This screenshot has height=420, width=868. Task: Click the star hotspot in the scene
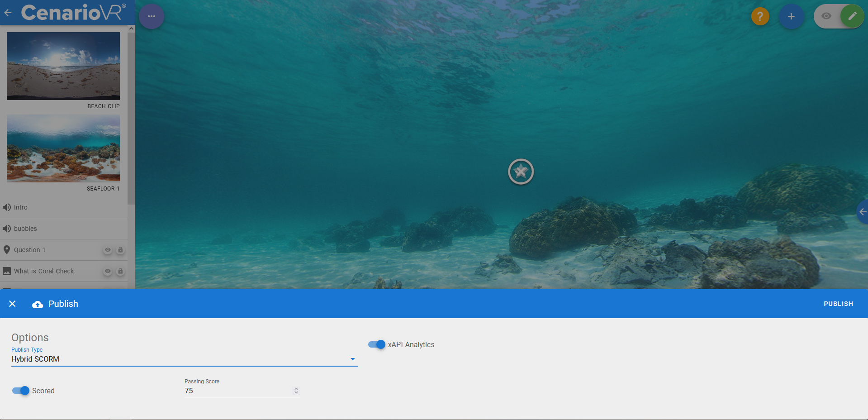(x=521, y=172)
